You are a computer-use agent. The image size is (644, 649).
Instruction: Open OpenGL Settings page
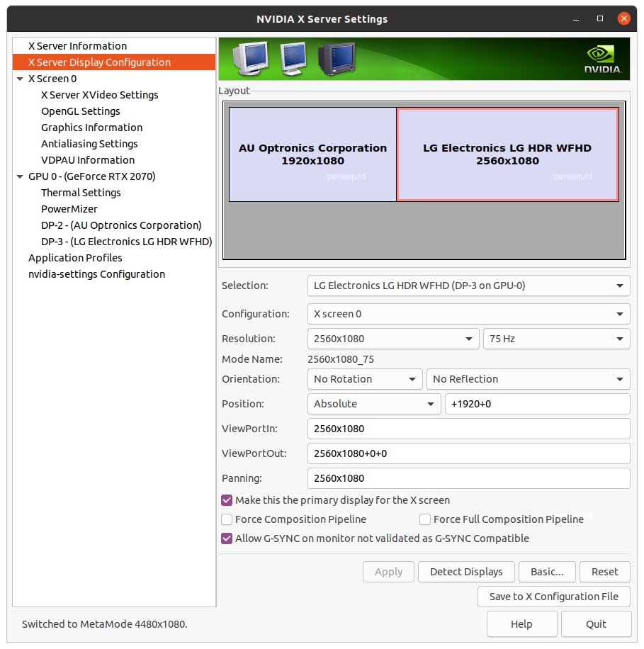81,111
